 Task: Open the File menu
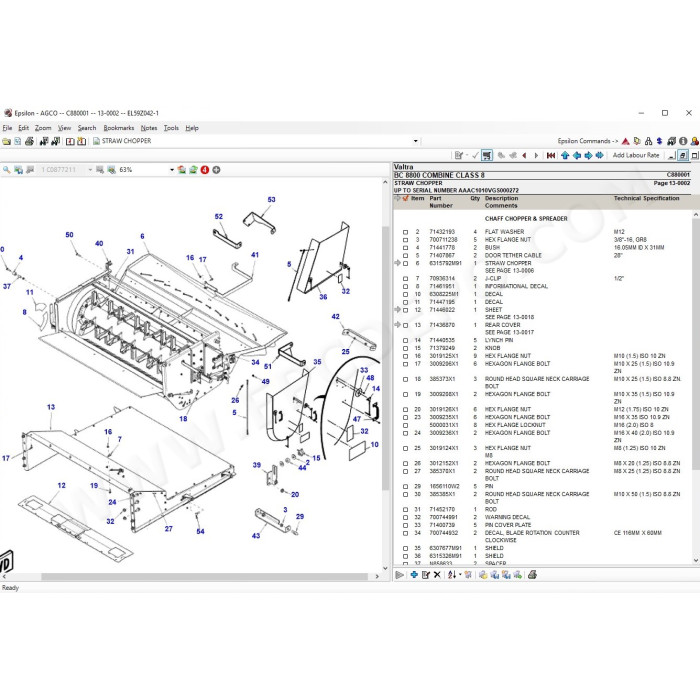[x=7, y=128]
